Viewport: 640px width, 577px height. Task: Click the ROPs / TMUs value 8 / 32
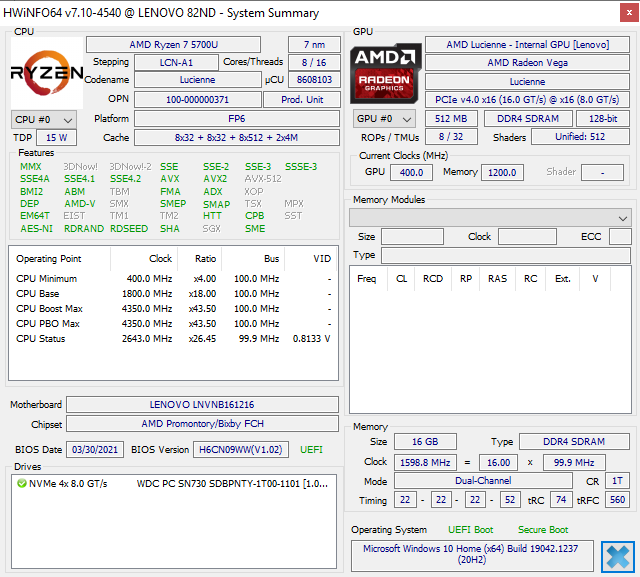[x=451, y=137]
